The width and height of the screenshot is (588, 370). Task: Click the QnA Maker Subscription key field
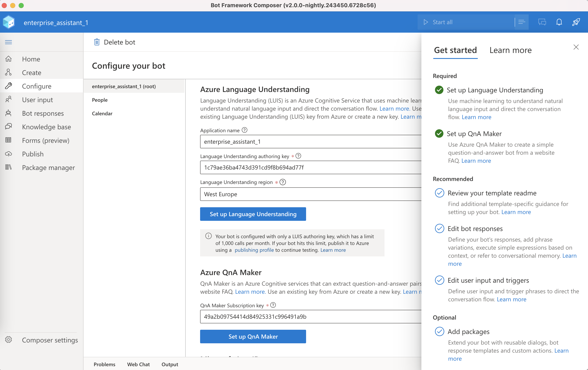coord(310,317)
